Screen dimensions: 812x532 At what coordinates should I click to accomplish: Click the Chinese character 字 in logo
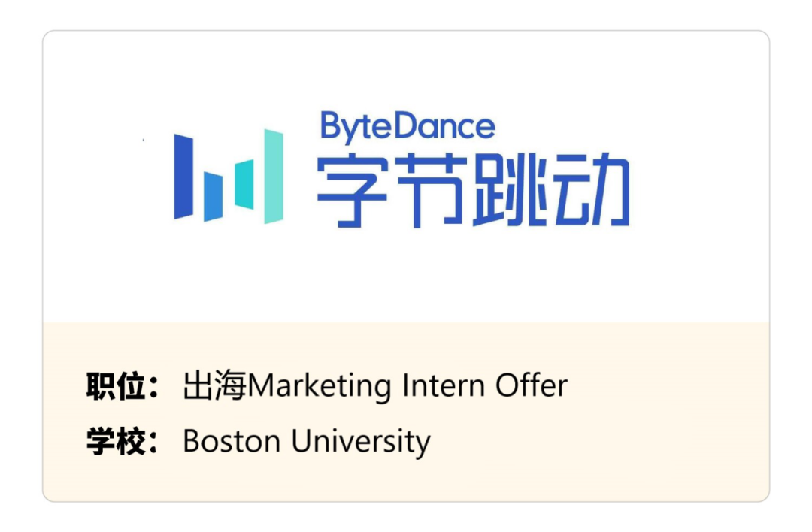(352, 190)
